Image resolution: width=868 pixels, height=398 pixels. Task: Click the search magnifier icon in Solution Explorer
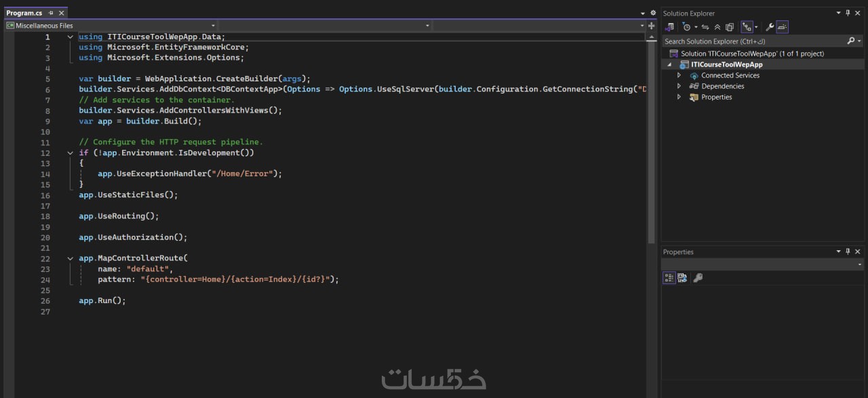pyautogui.click(x=851, y=41)
